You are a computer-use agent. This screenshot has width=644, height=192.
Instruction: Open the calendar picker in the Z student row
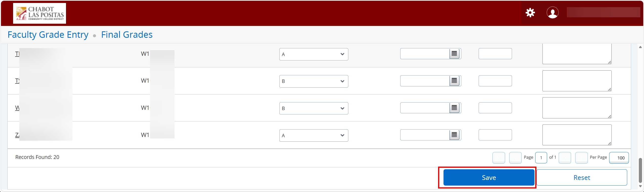click(454, 135)
